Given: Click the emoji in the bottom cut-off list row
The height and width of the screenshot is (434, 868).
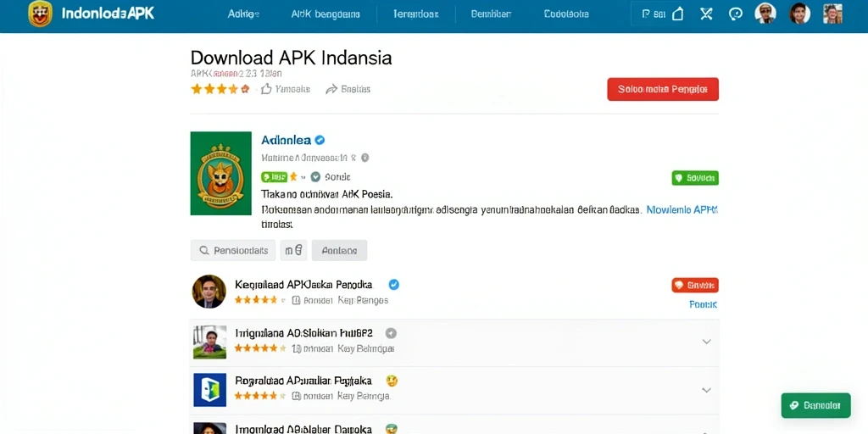Looking at the screenshot, I should (x=392, y=428).
